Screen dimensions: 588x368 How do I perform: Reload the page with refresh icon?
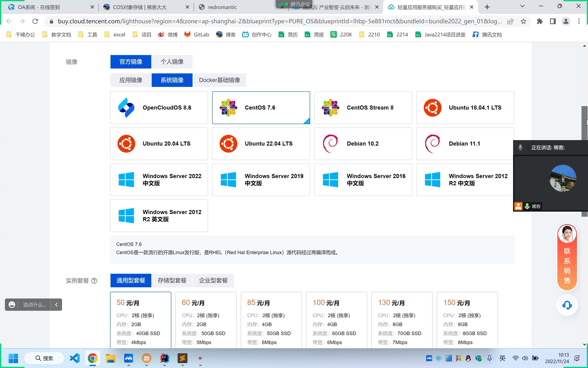point(35,21)
